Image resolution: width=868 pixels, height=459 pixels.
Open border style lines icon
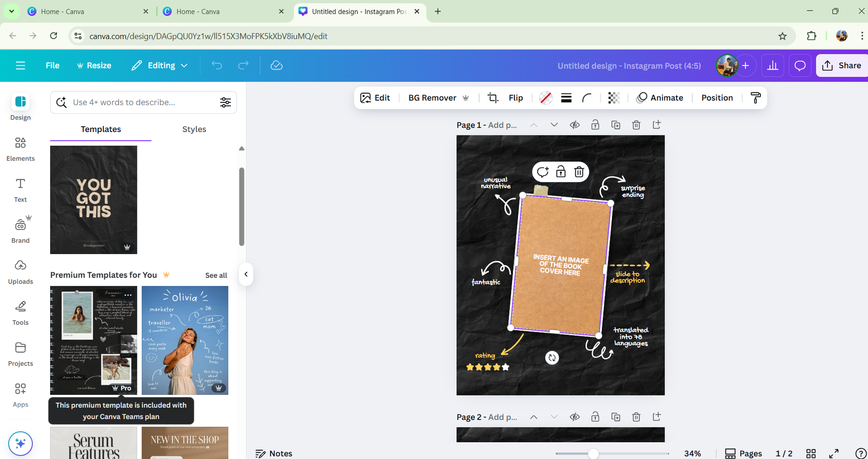pyautogui.click(x=566, y=98)
